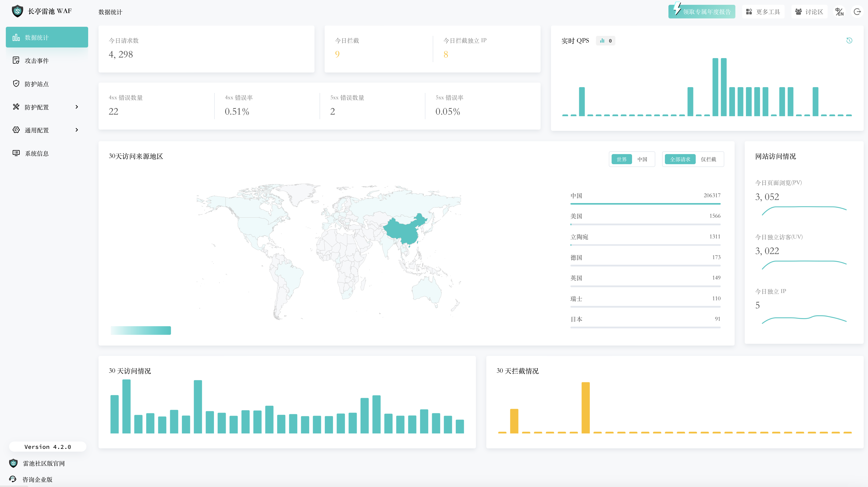Click the logout icon at top right
Screen dimensions: 868x487
pos(857,12)
